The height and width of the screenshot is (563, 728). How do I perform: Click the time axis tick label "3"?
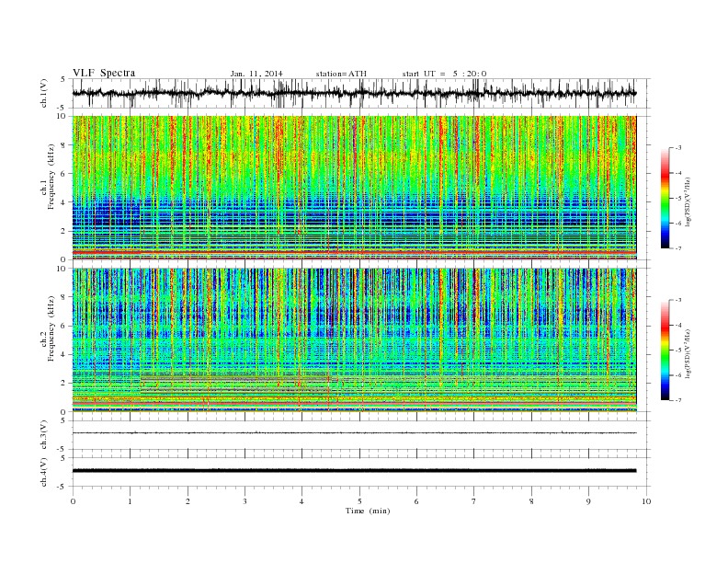(245, 501)
